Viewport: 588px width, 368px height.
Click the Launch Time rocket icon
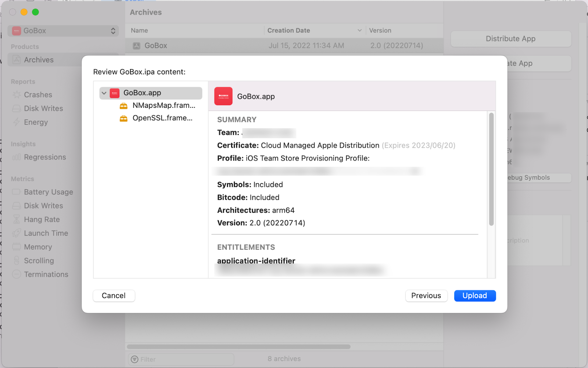17,233
